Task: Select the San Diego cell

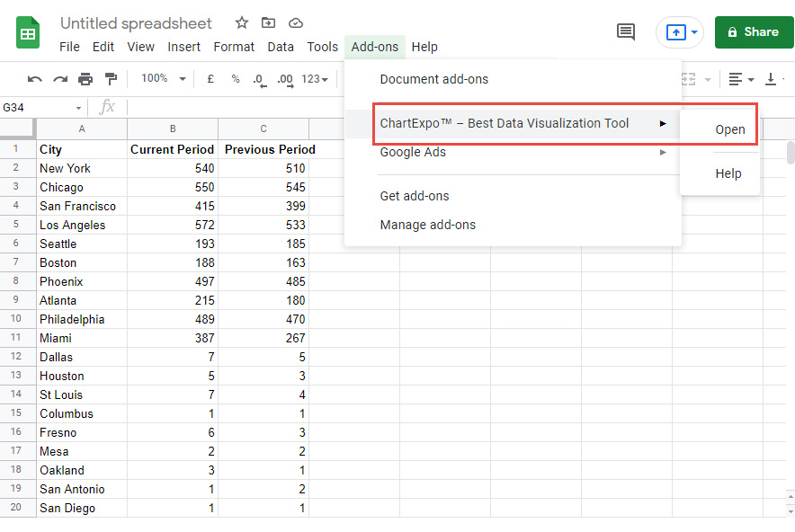Action: tap(82, 509)
